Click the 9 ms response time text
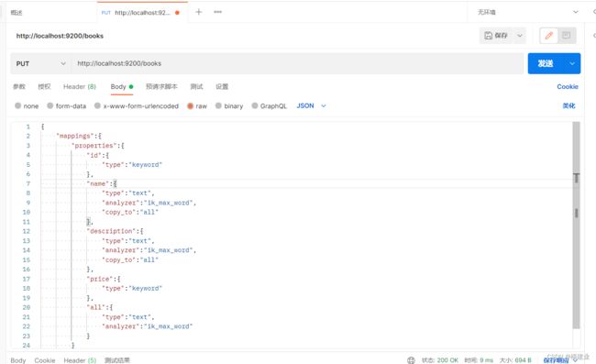The height and width of the screenshot is (364, 596). [x=486, y=360]
